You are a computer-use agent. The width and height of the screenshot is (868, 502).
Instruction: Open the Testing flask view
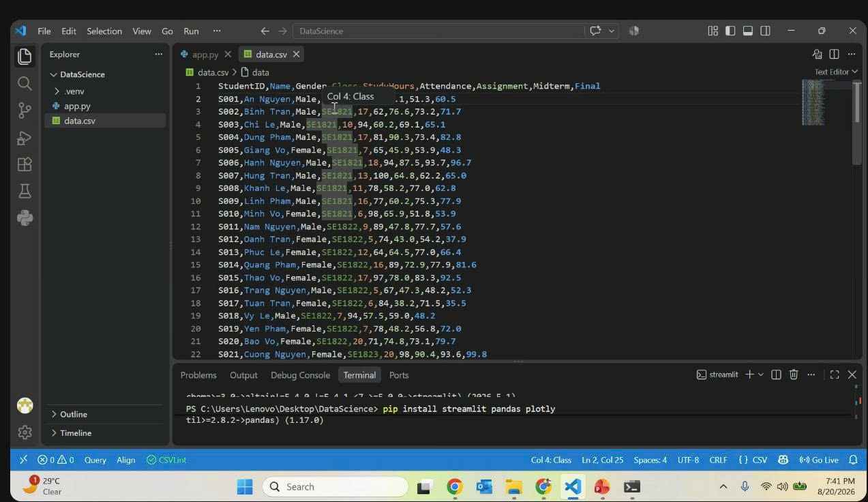click(25, 191)
